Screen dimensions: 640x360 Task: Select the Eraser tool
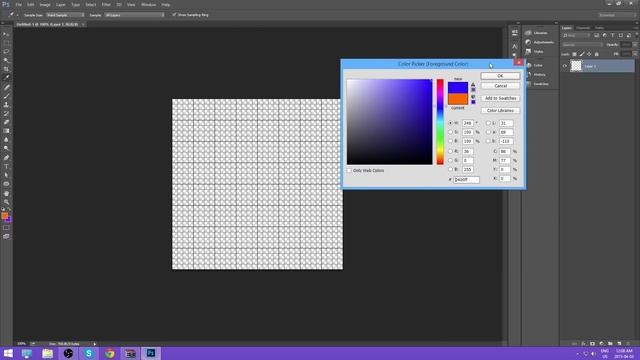(x=6, y=122)
